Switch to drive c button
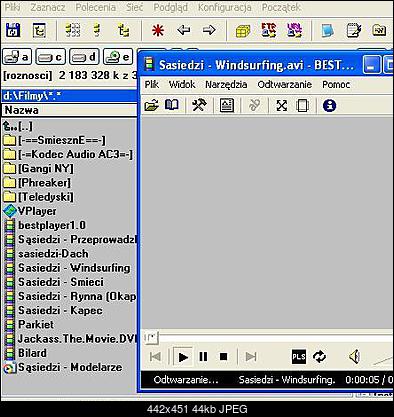The width and height of the screenshot is (394, 417). (51, 57)
